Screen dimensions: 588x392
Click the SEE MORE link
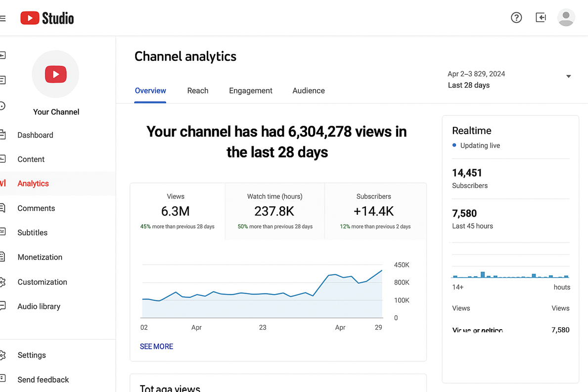pos(156,346)
